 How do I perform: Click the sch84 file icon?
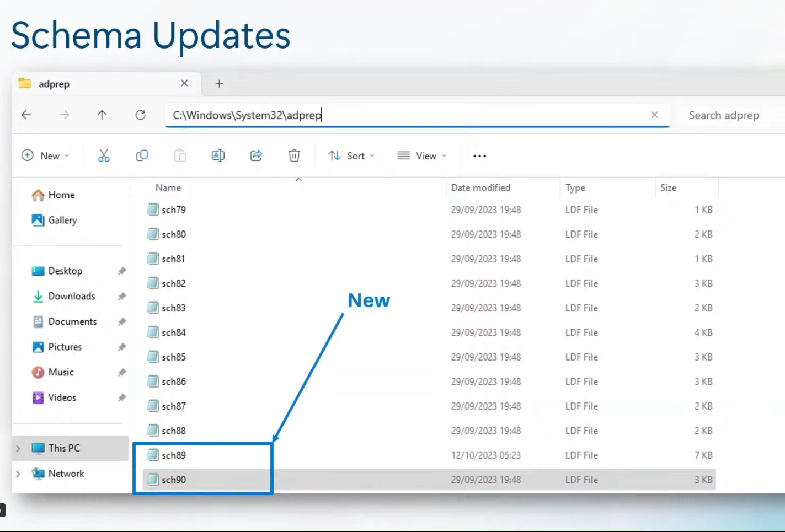click(x=153, y=332)
